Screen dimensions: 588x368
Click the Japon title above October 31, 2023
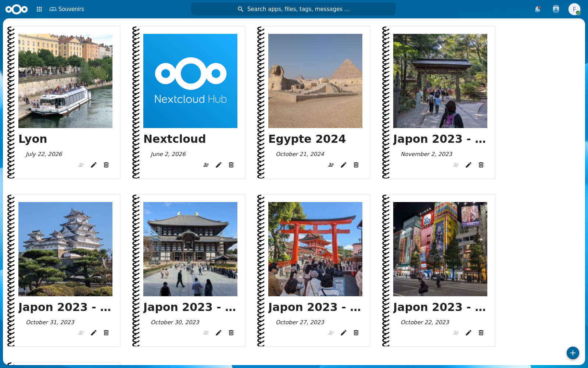pos(65,307)
